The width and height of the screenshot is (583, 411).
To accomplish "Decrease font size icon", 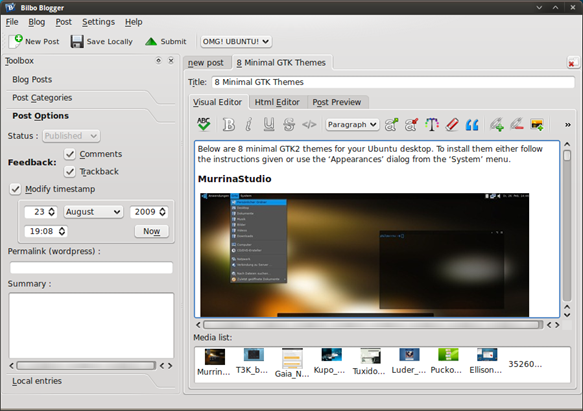I will (x=411, y=125).
